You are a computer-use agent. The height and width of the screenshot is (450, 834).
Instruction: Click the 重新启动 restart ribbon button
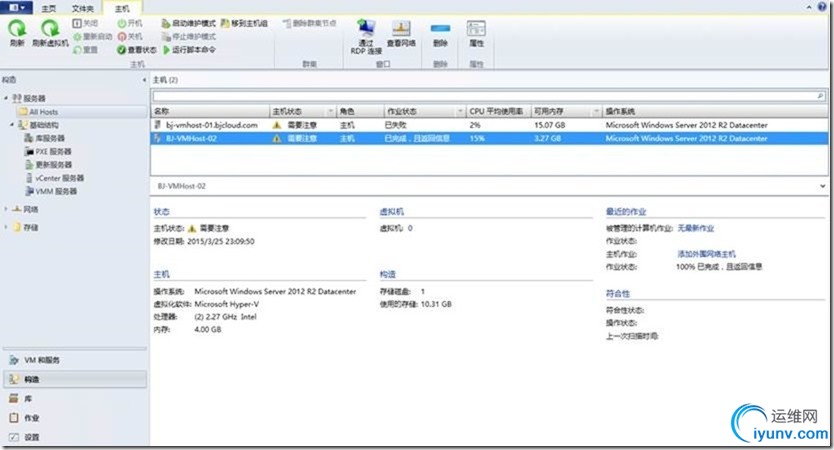(93, 36)
